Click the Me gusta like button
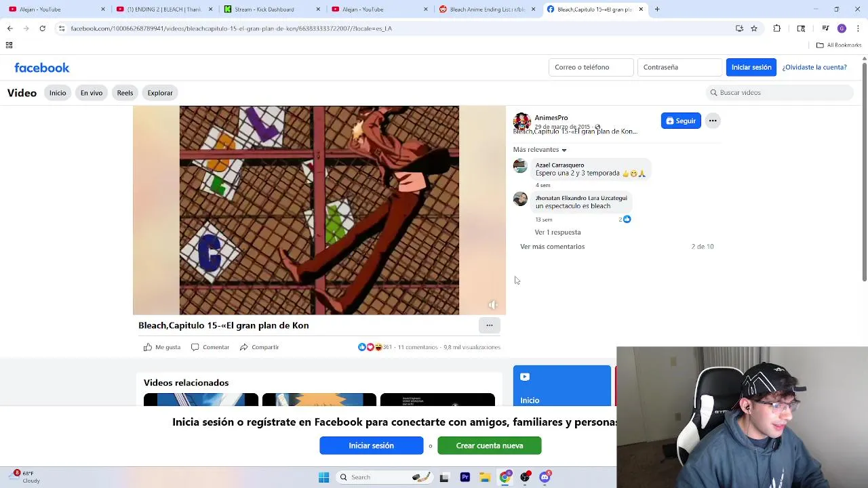Image resolution: width=868 pixels, height=488 pixels. pos(161,347)
